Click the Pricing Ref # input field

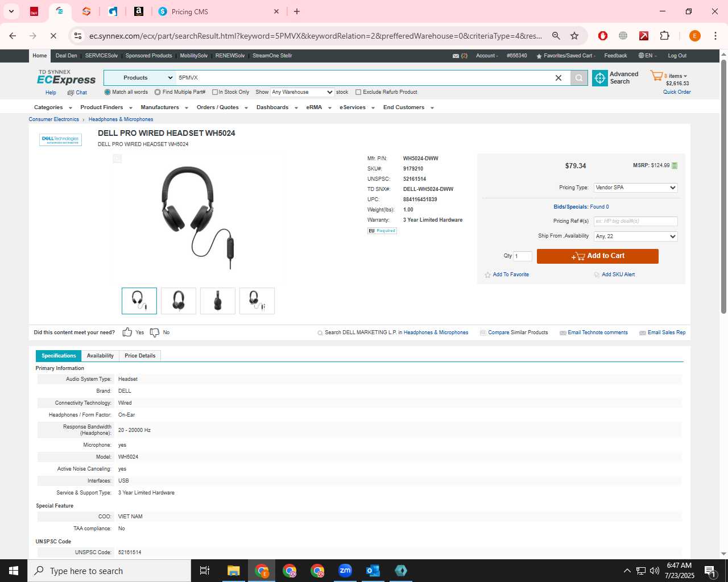635,221
